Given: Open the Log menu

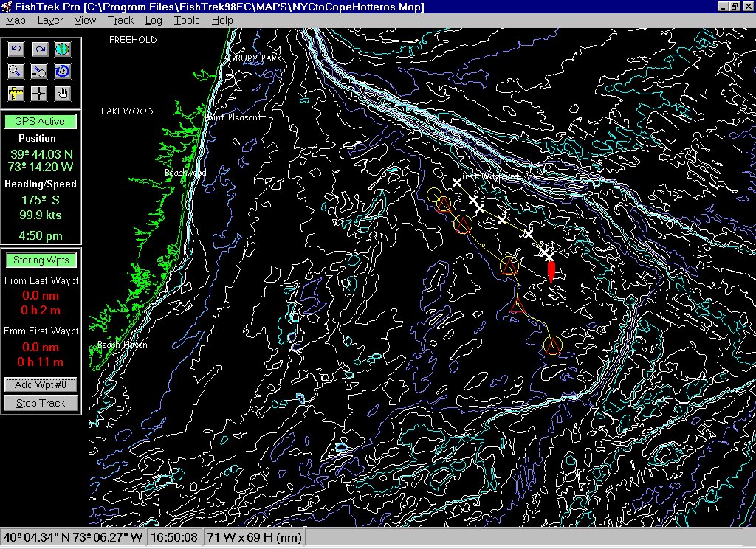Looking at the screenshot, I should pos(154,20).
